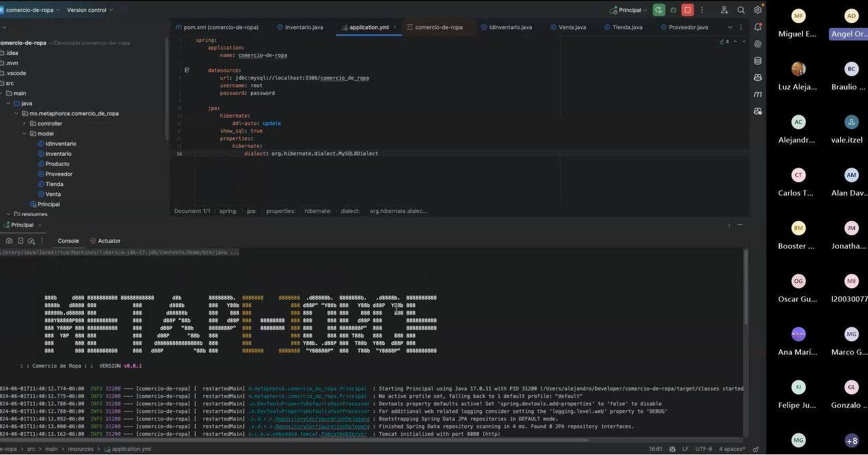Click the green Rerun Principal button

tap(659, 10)
